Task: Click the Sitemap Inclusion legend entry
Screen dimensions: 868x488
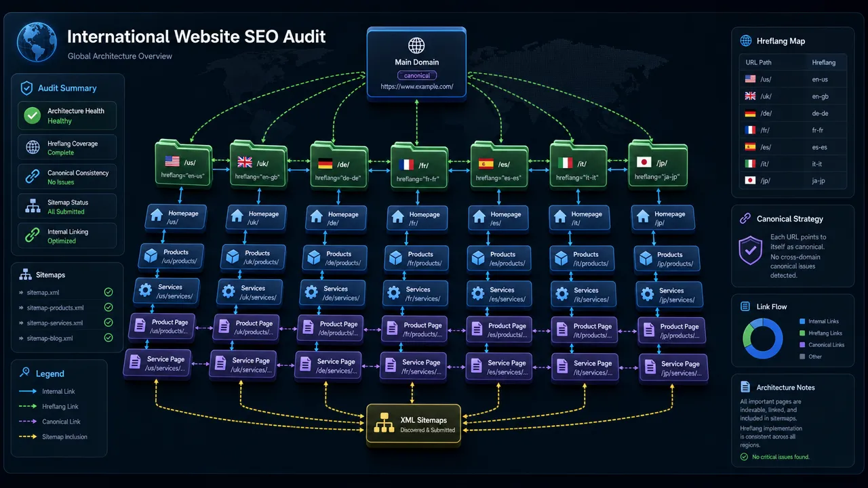Action: pos(54,436)
